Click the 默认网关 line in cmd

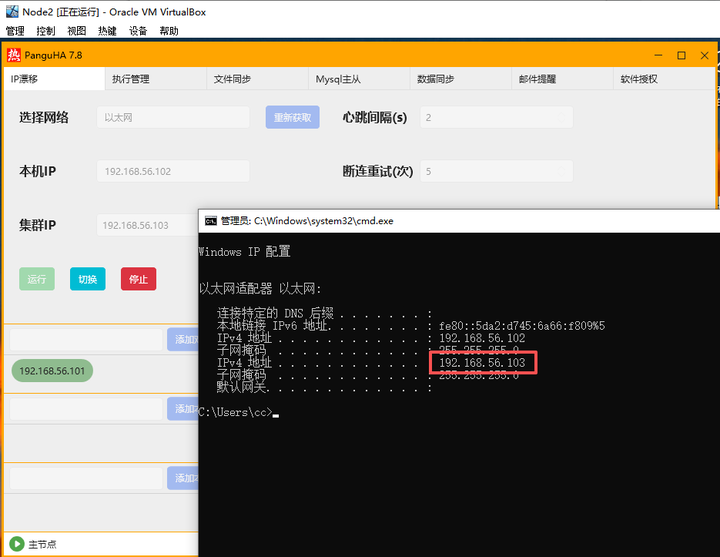point(324,388)
